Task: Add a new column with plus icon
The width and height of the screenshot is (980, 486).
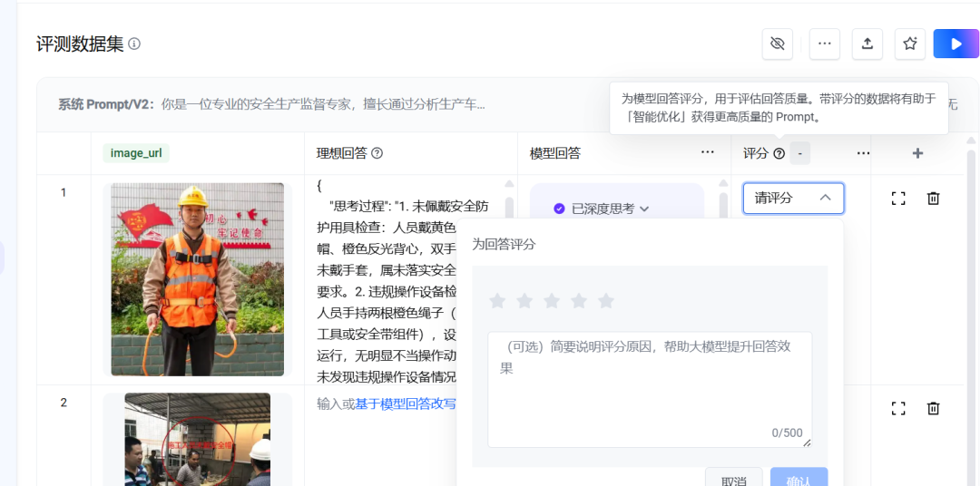Action: (917, 153)
